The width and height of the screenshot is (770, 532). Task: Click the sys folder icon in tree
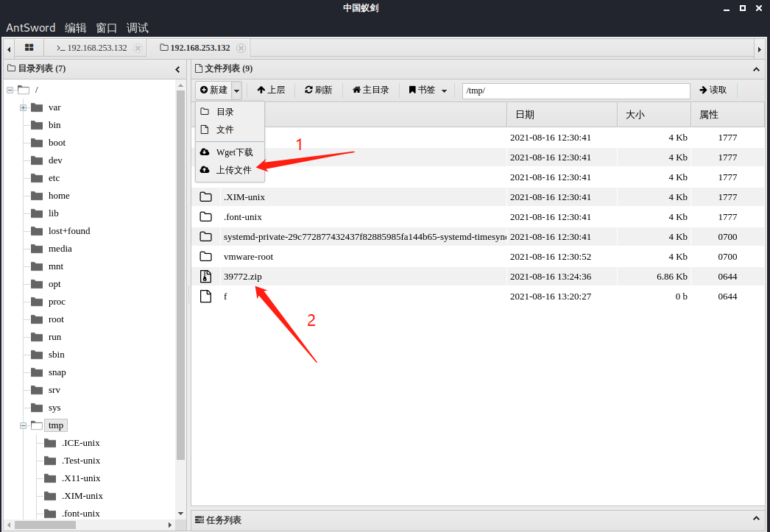[37, 408]
